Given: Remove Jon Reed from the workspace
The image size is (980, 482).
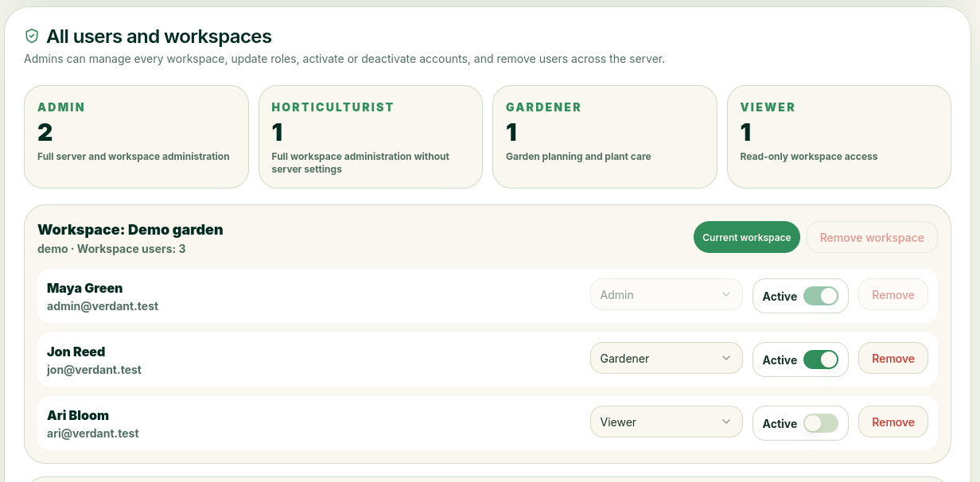Looking at the screenshot, I should point(893,359).
